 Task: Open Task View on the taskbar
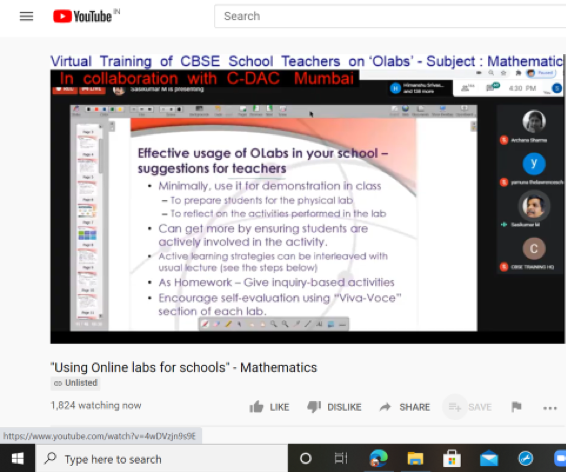[340, 459]
